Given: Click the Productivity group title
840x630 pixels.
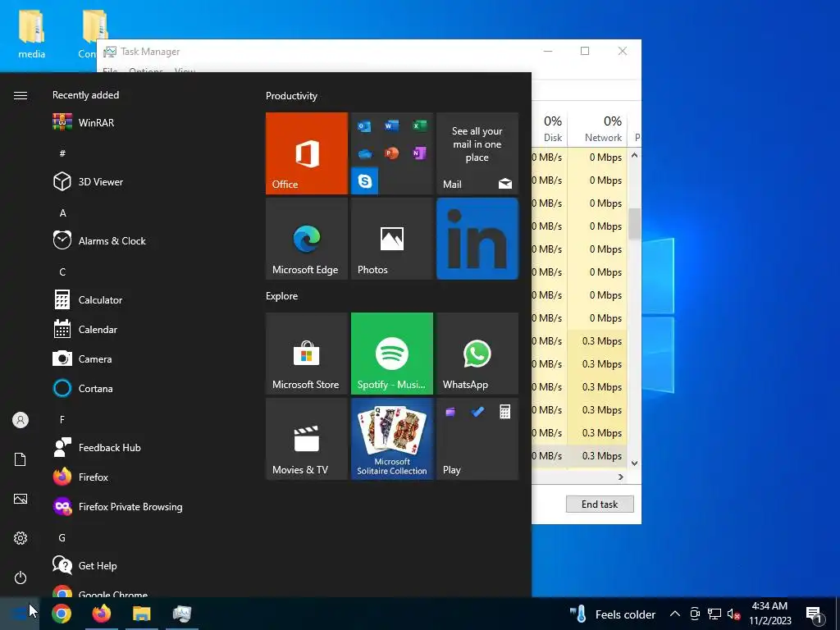Looking at the screenshot, I should [x=291, y=96].
